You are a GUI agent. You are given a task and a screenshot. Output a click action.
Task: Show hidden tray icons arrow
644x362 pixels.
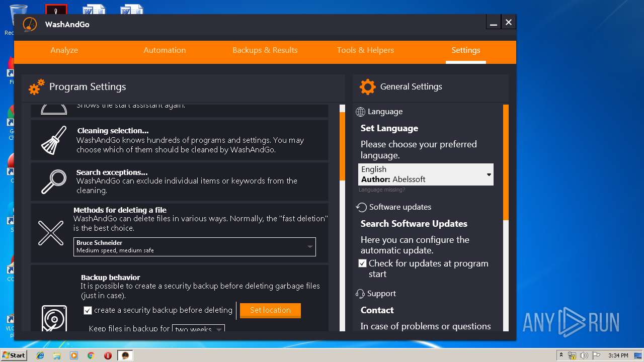click(561, 355)
